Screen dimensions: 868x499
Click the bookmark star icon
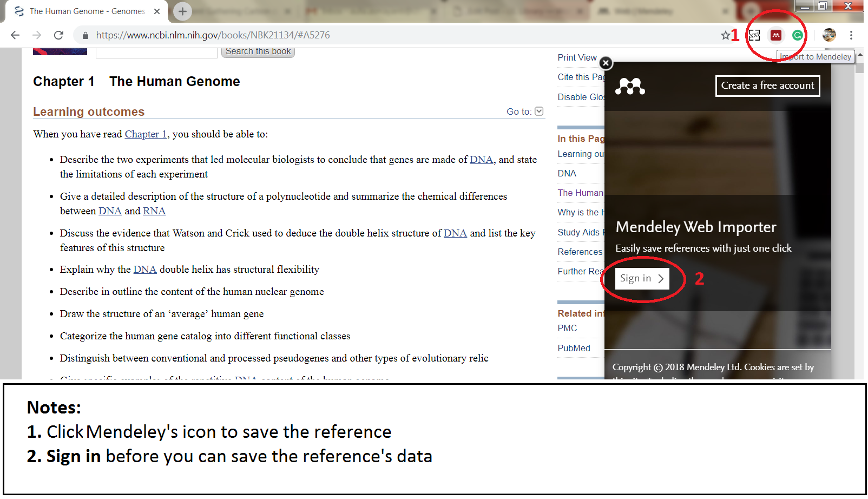point(725,35)
